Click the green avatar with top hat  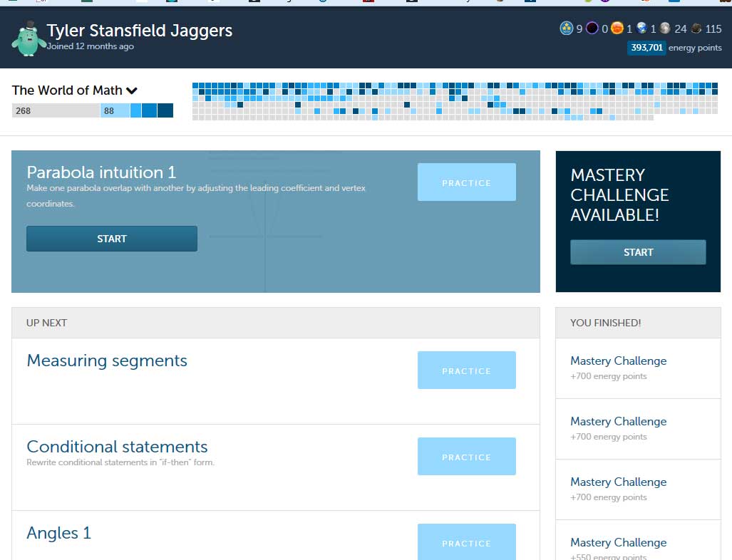[x=29, y=38]
